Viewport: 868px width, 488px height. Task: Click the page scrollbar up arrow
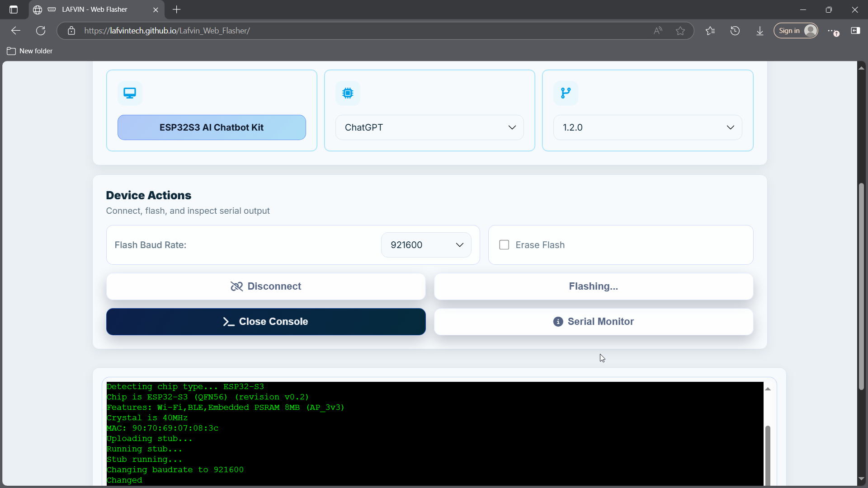(862, 68)
